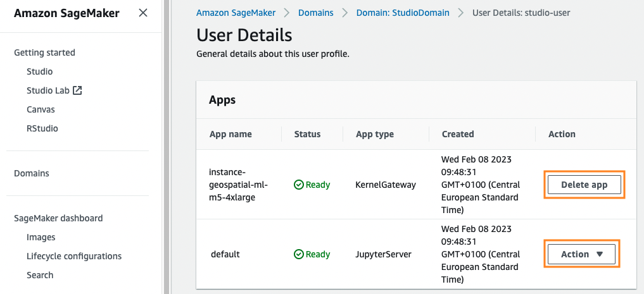Delete the instance-geospatial-ml-m5-4xlarge app
644x294 pixels.
(584, 185)
